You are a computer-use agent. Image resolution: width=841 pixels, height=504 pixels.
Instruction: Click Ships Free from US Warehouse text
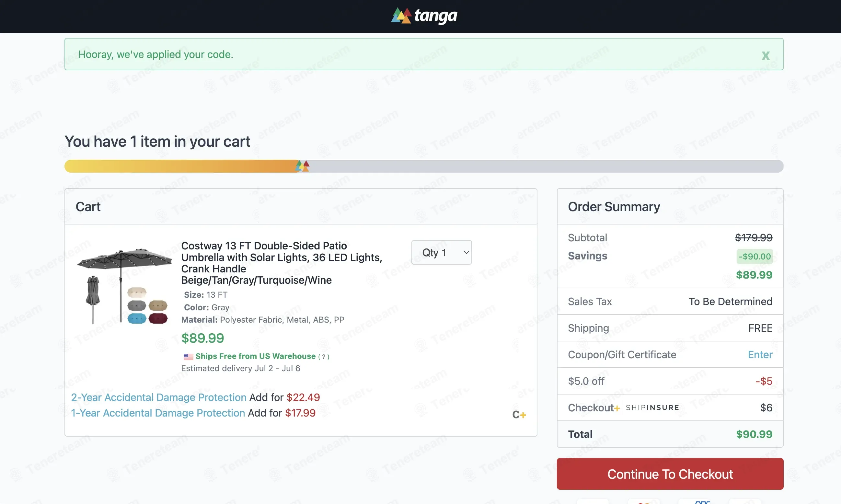pyautogui.click(x=255, y=356)
